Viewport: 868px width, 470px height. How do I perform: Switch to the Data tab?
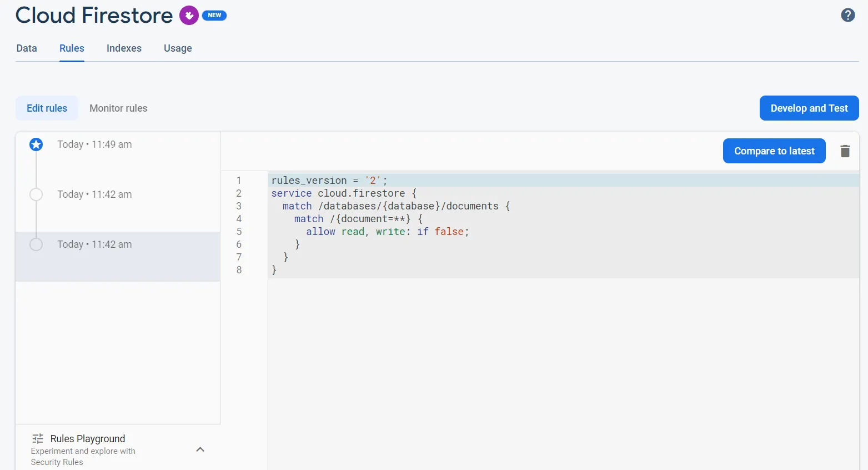pos(27,48)
